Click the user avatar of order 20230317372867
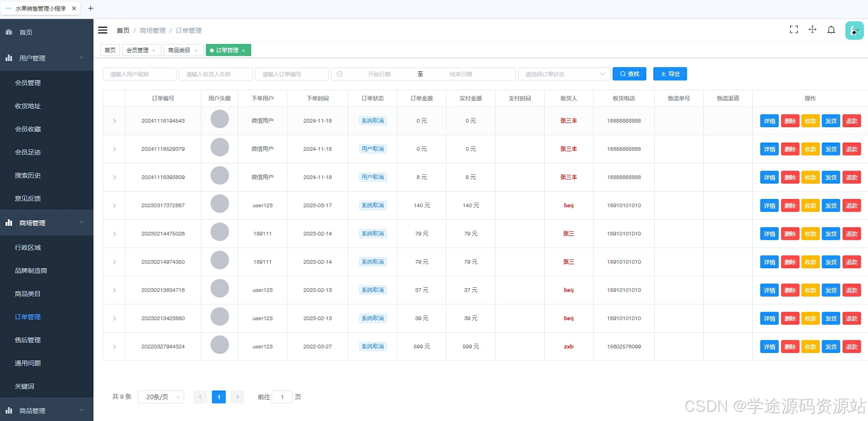This screenshot has width=868, height=421. tap(220, 204)
